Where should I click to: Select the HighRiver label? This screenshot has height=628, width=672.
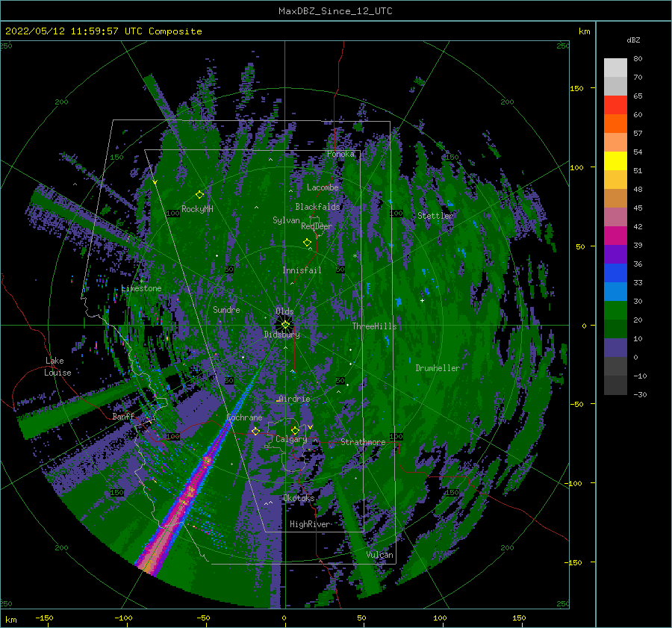pos(310,524)
